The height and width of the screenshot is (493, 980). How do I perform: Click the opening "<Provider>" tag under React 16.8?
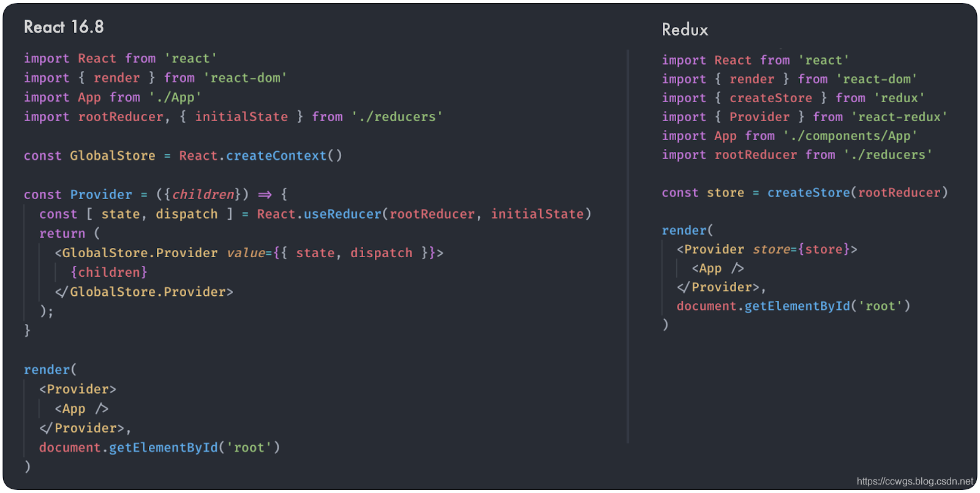78,389
